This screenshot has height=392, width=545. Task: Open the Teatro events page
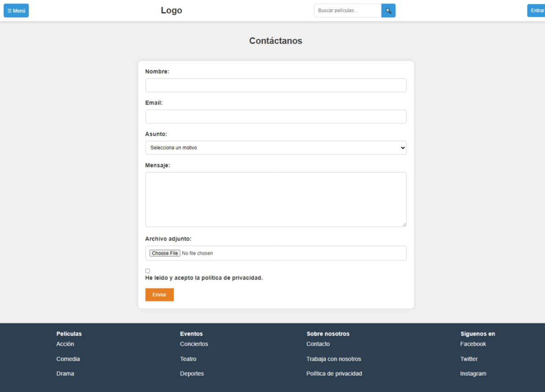(x=188, y=359)
